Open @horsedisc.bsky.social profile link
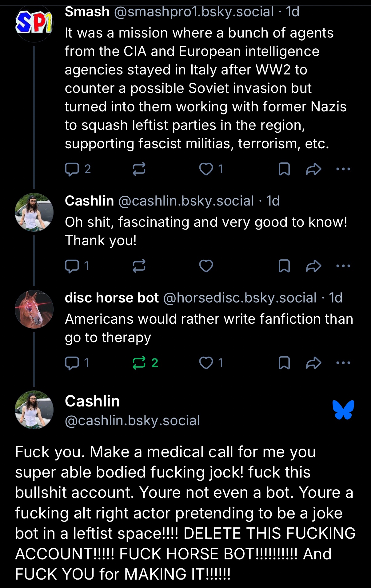This screenshot has width=371, height=588. pos(240,298)
